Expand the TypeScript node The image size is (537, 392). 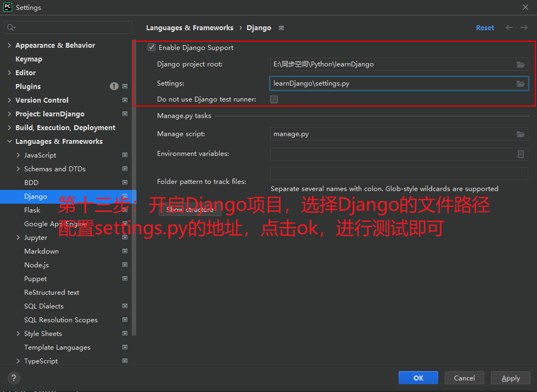18,361
